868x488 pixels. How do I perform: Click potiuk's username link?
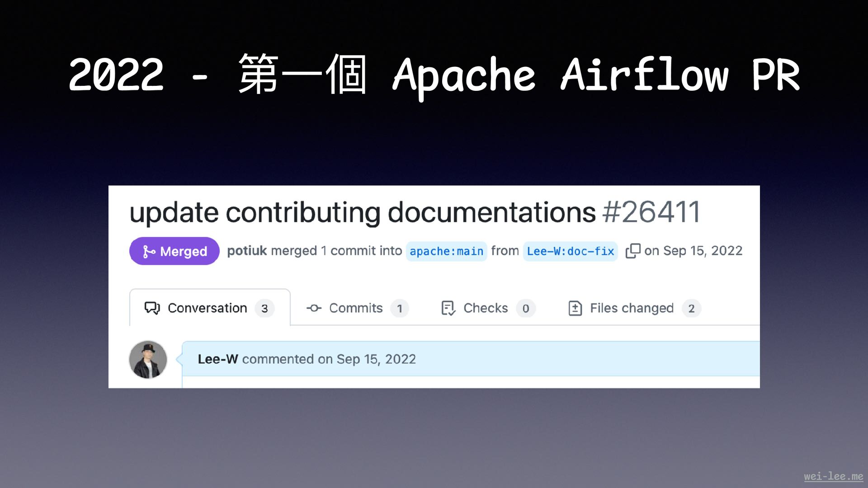247,251
